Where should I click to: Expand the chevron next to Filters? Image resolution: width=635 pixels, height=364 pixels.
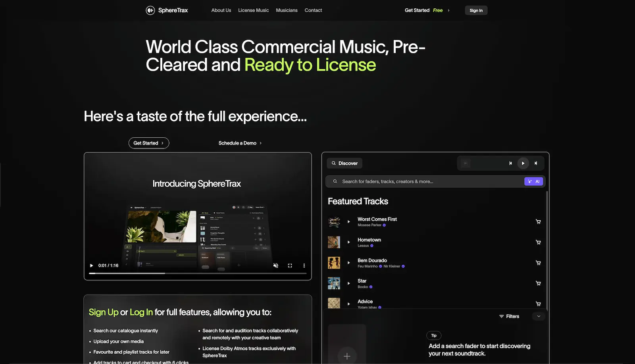pyautogui.click(x=539, y=316)
